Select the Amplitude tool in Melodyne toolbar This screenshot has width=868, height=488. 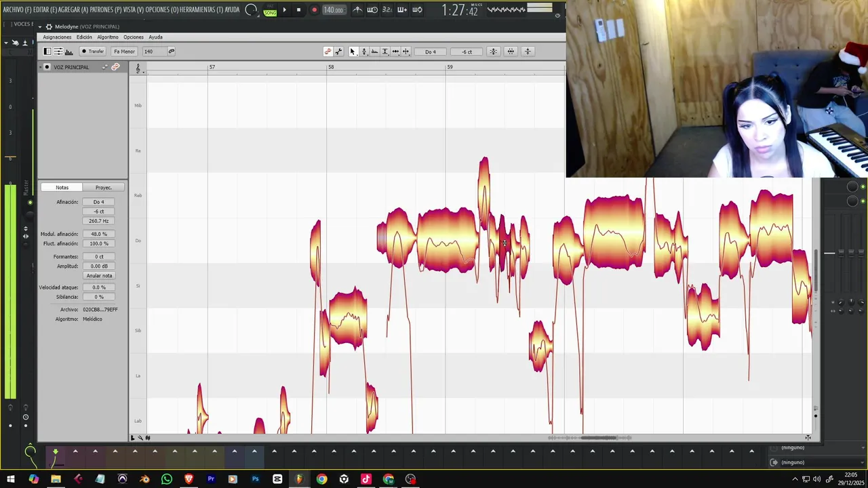[384, 52]
